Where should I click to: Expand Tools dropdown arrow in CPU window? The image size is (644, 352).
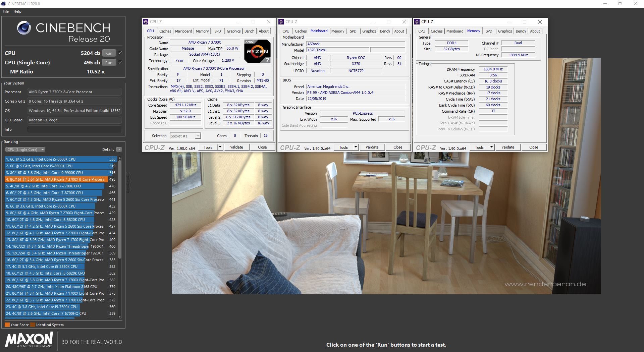point(220,147)
